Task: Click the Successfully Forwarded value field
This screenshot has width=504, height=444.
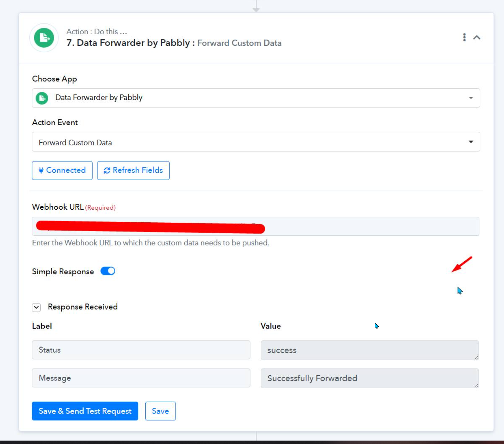Action: click(x=370, y=378)
